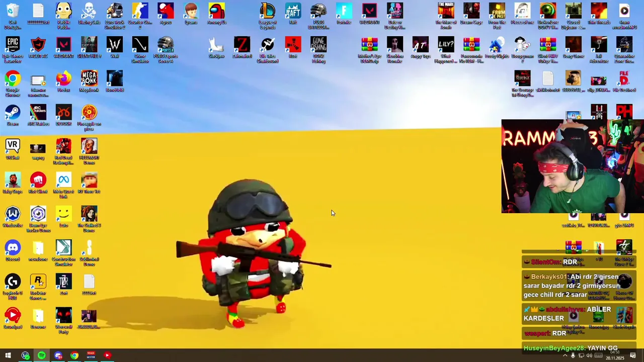Viewport: 644px width, 362px height.
Task: Launch the Thin Threads shortcut
Action: (599, 14)
